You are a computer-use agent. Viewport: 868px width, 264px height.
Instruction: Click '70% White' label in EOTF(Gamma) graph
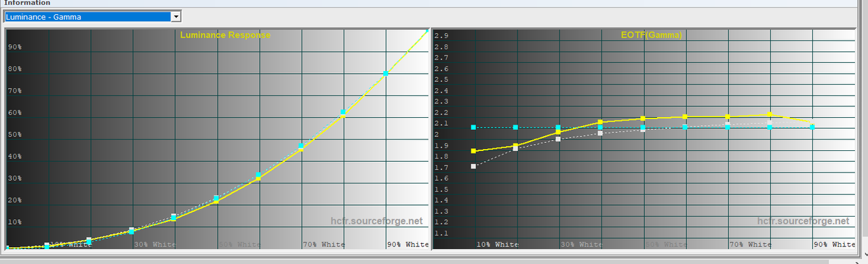(750, 244)
